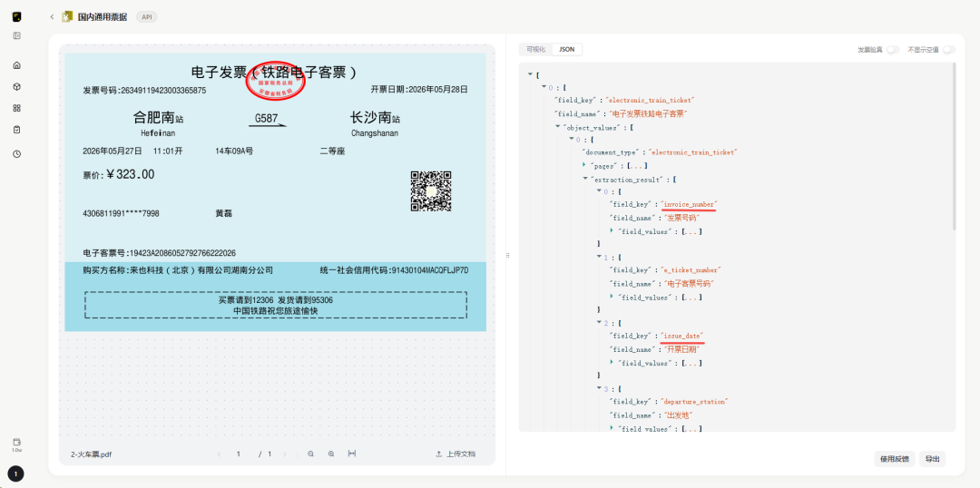Click the app logo at sidebar top
980x488 pixels.
tap(17, 17)
